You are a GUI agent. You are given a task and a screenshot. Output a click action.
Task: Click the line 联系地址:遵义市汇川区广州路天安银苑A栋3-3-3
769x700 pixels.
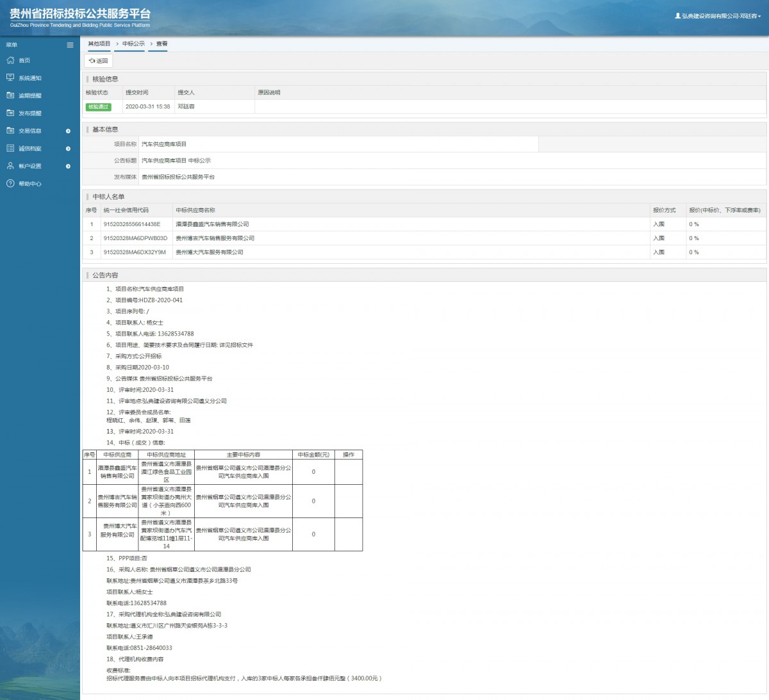click(167, 626)
